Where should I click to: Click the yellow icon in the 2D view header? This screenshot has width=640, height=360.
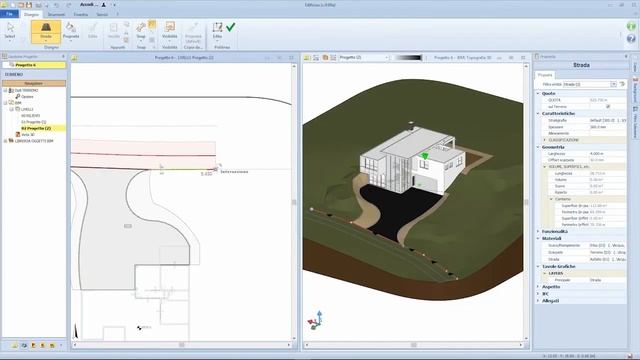[x=74, y=58]
